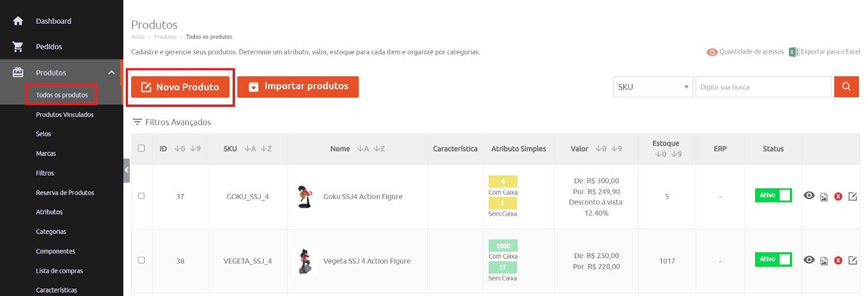The image size is (868, 296).
Task: Edit Goku SSJ4 with pencil icon
Action: point(852,196)
